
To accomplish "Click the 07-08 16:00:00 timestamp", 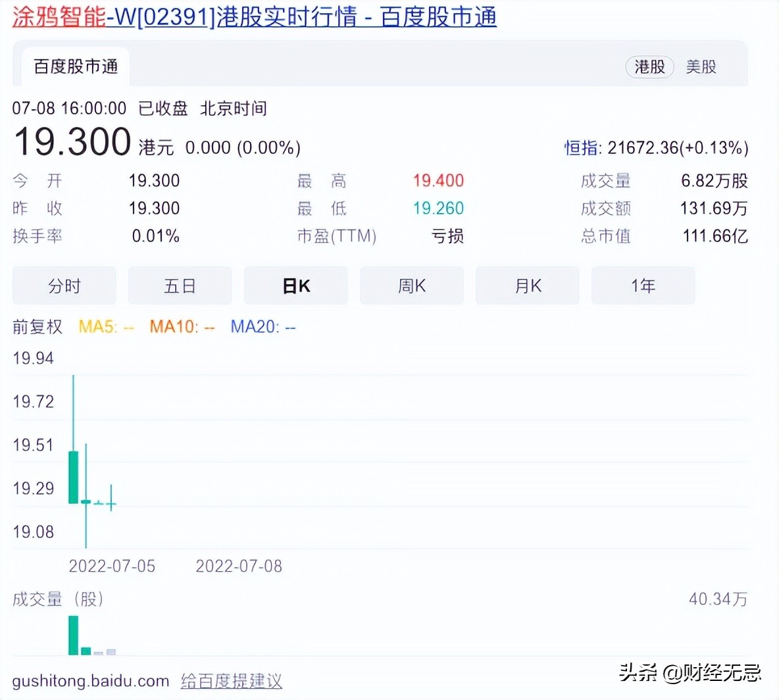I will (69, 108).
